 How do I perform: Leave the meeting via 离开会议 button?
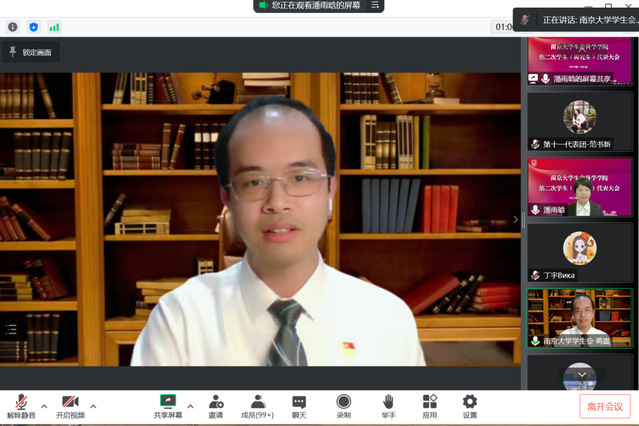point(604,406)
